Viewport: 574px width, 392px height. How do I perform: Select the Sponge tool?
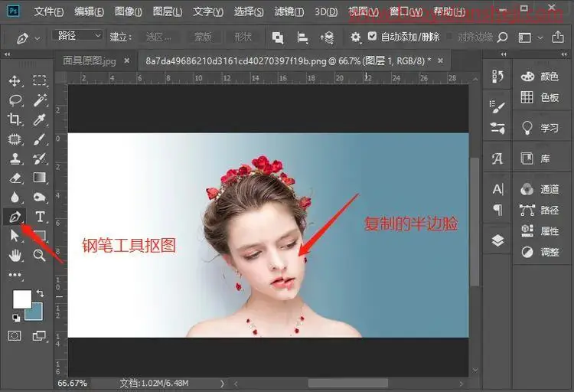(x=40, y=198)
